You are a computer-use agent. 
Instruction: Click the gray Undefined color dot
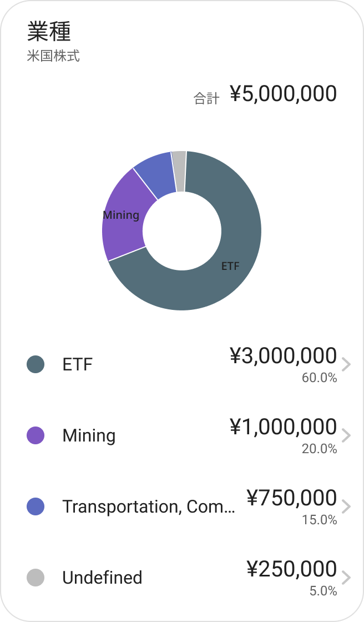pos(36,578)
